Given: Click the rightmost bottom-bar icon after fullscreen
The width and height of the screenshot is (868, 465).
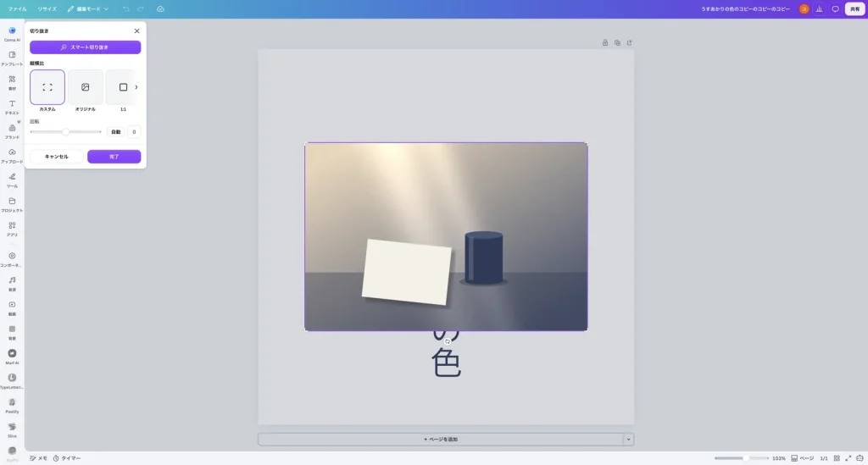Looking at the screenshot, I should click(x=860, y=458).
